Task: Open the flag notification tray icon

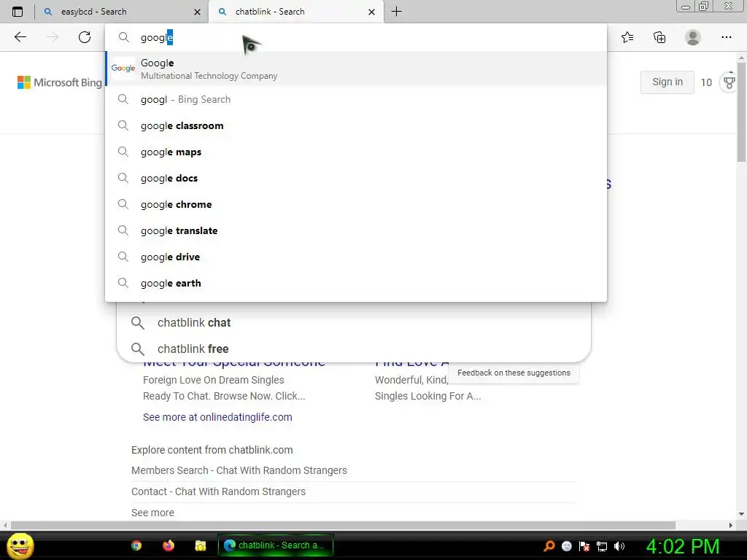Action: (584, 546)
